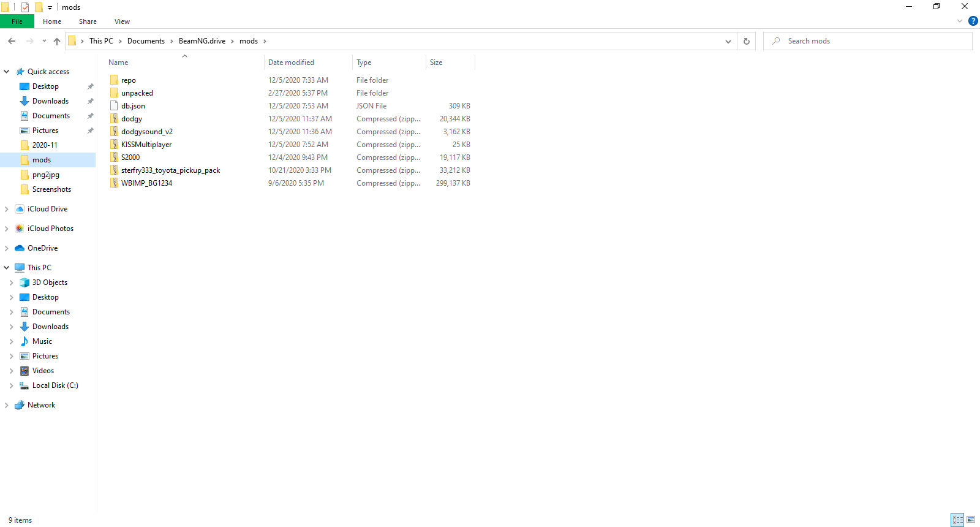Open the Screenshots folder in sidebar
Screen dimensions: 980x527
tap(51, 189)
